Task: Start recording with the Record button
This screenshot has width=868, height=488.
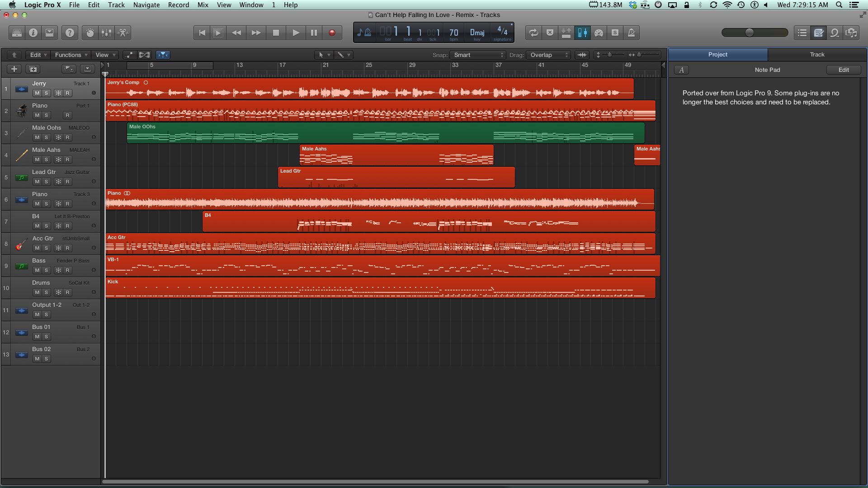Action: [332, 33]
